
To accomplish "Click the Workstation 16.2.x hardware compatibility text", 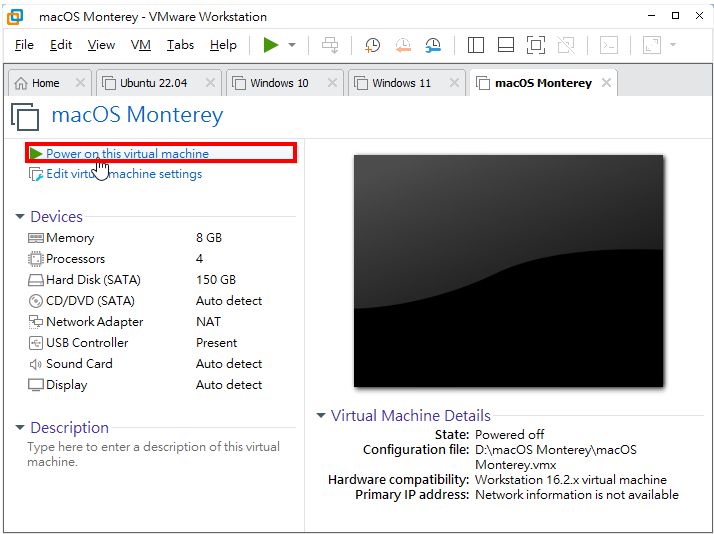I will (x=571, y=480).
